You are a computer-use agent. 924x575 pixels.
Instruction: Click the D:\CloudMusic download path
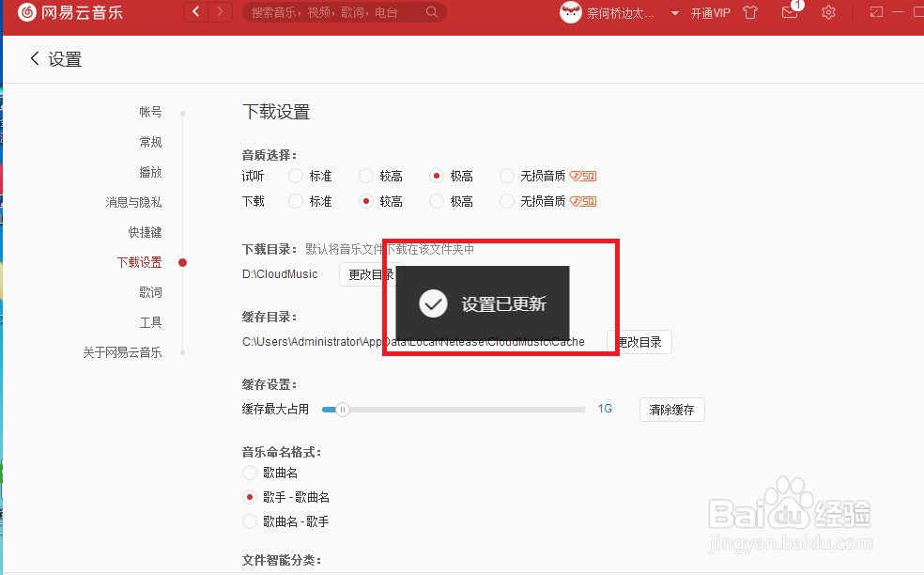click(280, 274)
